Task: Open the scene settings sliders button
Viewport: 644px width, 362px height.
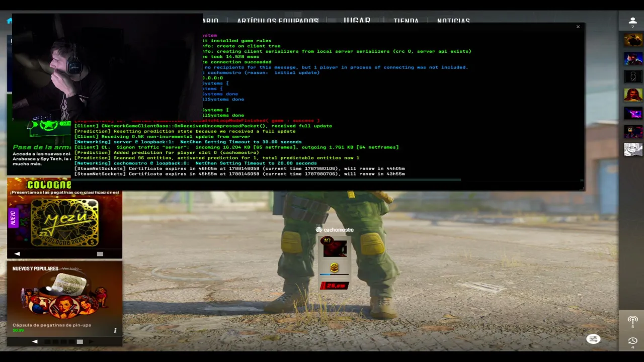Action: point(593,339)
